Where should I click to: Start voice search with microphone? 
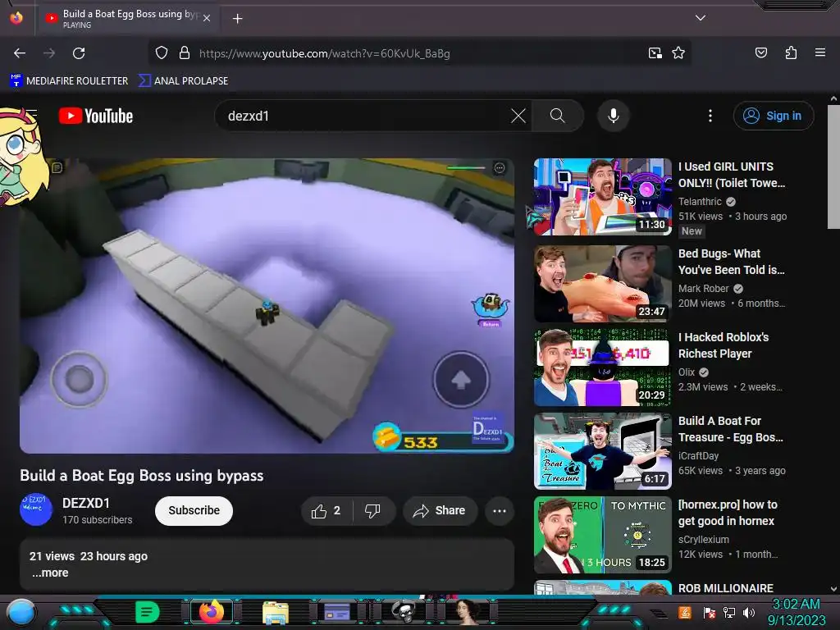click(x=614, y=116)
